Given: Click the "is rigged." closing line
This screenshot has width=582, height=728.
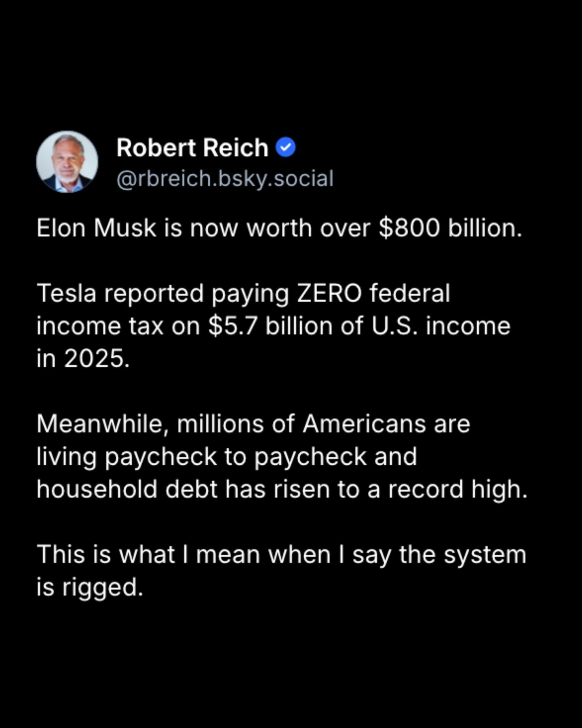Looking at the screenshot, I should pyautogui.click(x=90, y=587).
